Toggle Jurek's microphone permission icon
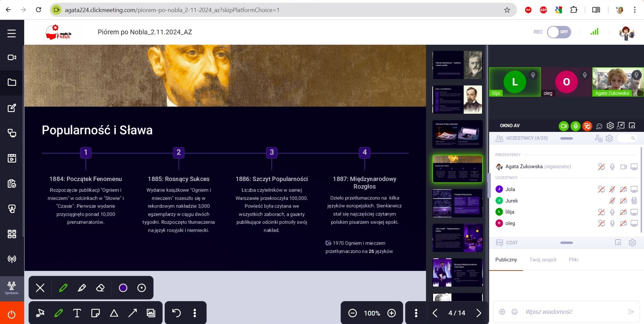The width and height of the screenshot is (644, 324). point(612,201)
